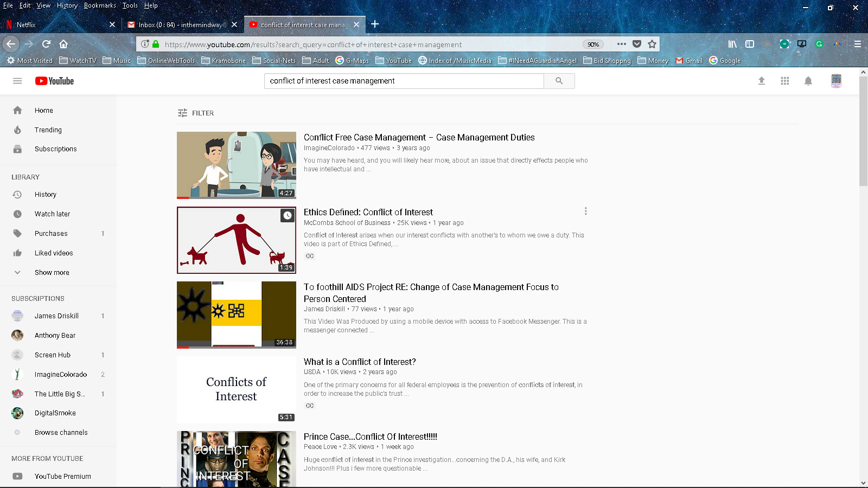Click the Grammarly extension icon
The image size is (868, 488).
[819, 44]
